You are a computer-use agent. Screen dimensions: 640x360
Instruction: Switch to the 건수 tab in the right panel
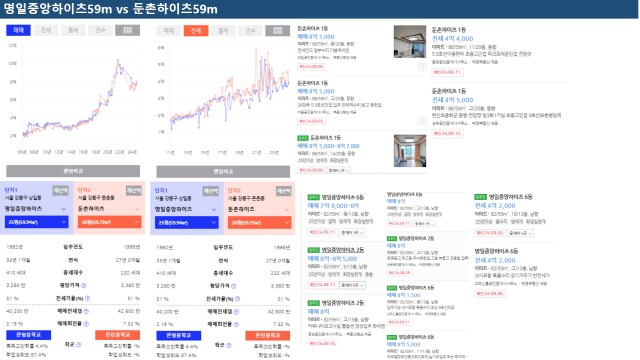(251, 31)
